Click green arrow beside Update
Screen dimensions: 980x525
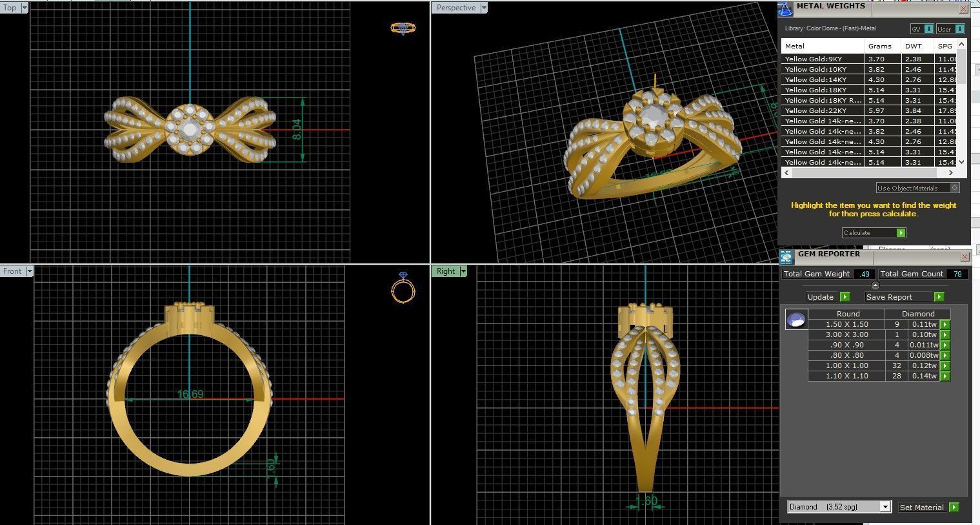[845, 297]
